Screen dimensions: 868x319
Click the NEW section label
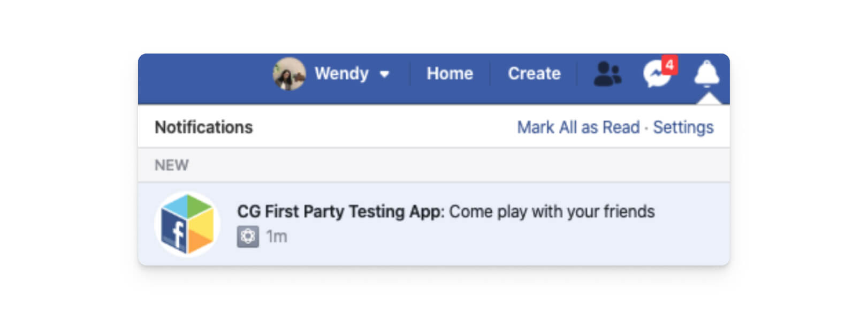[171, 165]
